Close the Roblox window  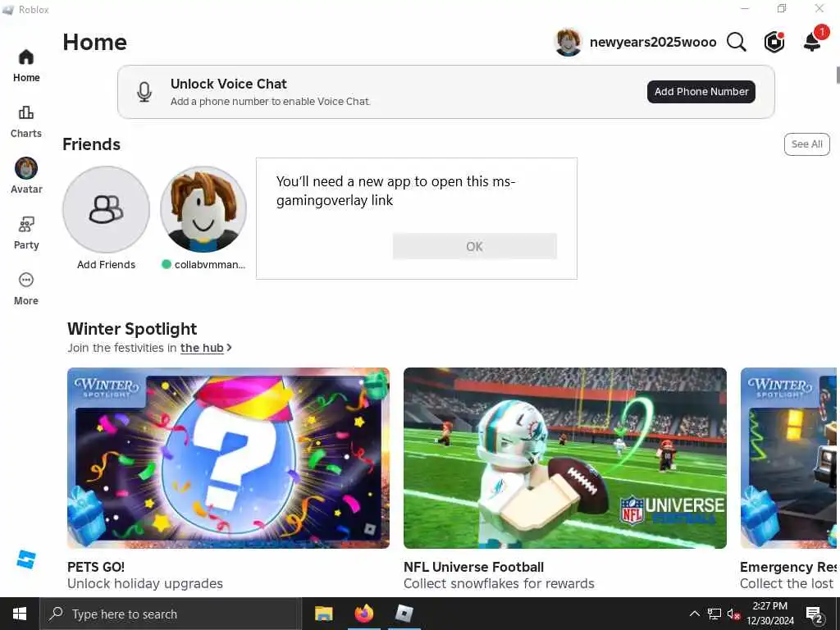click(x=819, y=8)
